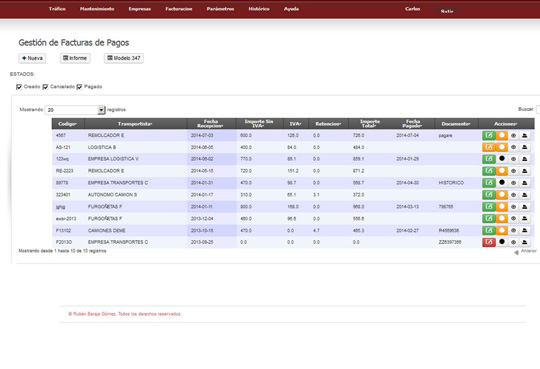Open the edit icon for ewsr-2013
This screenshot has height=369, width=540.
click(489, 218)
